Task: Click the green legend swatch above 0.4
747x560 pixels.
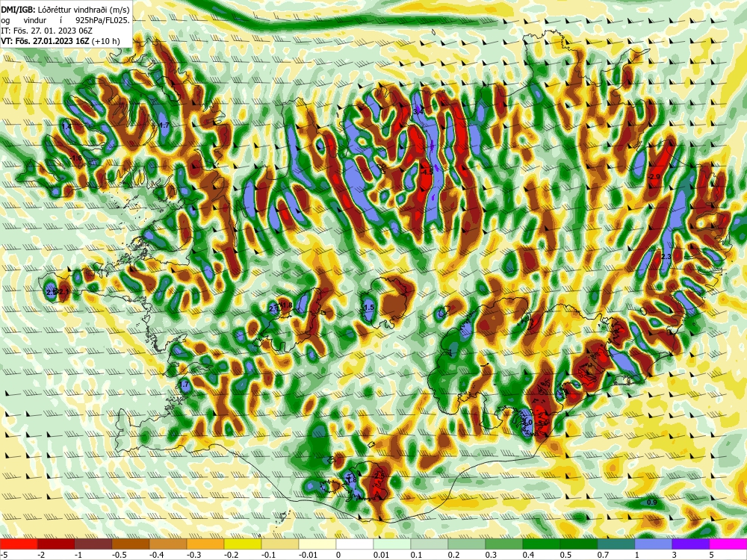Action: pyautogui.click(x=542, y=544)
